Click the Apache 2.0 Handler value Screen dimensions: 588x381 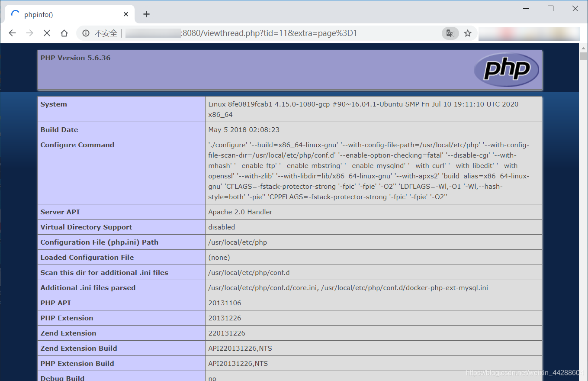[240, 212]
